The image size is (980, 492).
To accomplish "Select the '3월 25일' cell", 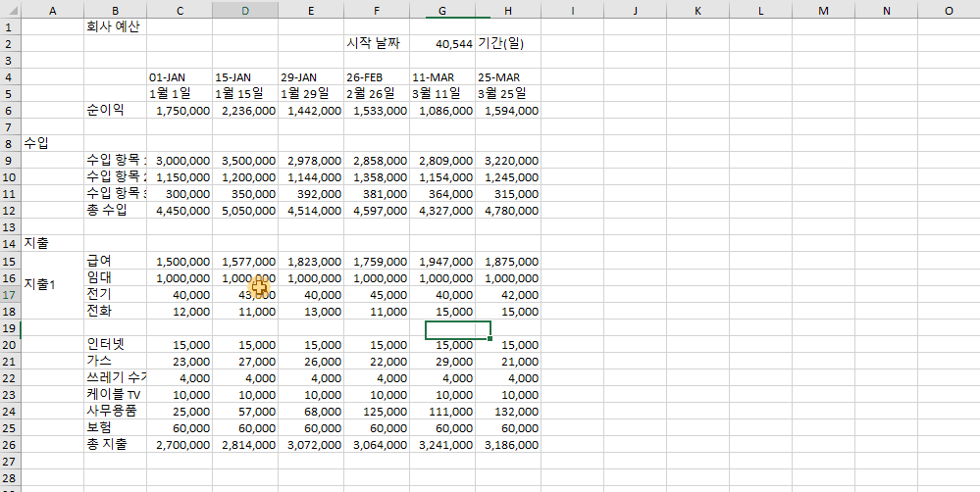I will [x=508, y=94].
